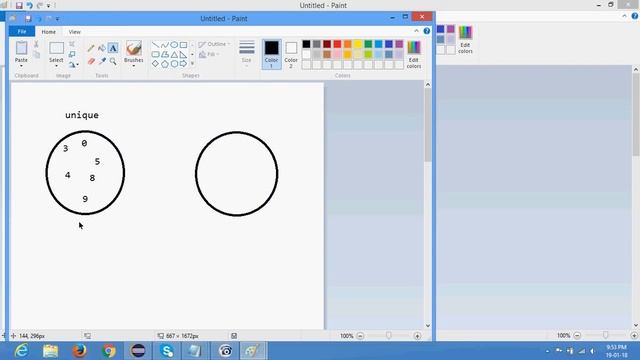Viewport: 640px width, 360px height.
Task: Click the Paste clipboard icon
Action: [x=21, y=48]
